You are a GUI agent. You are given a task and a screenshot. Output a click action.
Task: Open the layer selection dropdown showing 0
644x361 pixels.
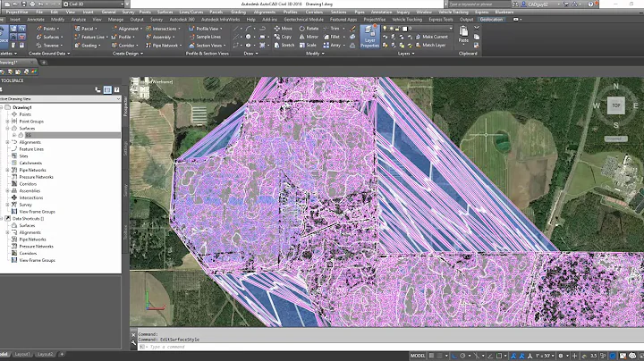pos(418,29)
